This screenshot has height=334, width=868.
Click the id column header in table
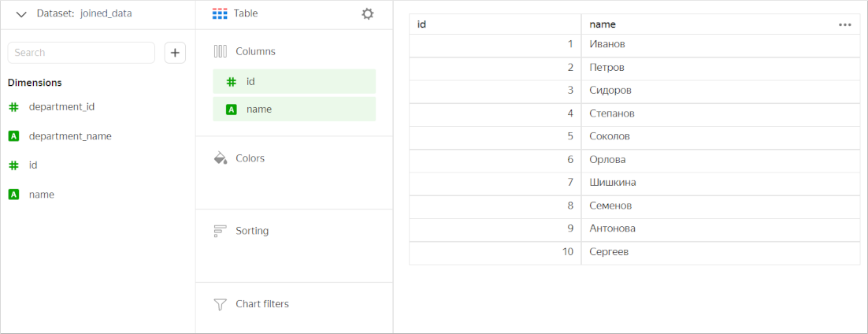point(495,24)
